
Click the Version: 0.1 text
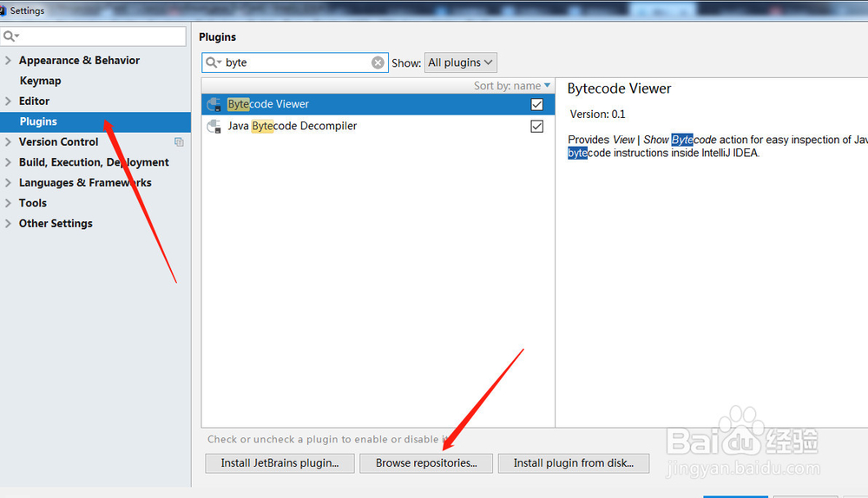point(597,115)
